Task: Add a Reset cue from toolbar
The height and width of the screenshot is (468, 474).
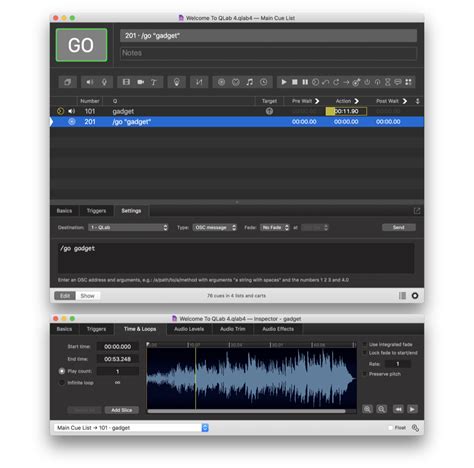Action: coord(326,82)
